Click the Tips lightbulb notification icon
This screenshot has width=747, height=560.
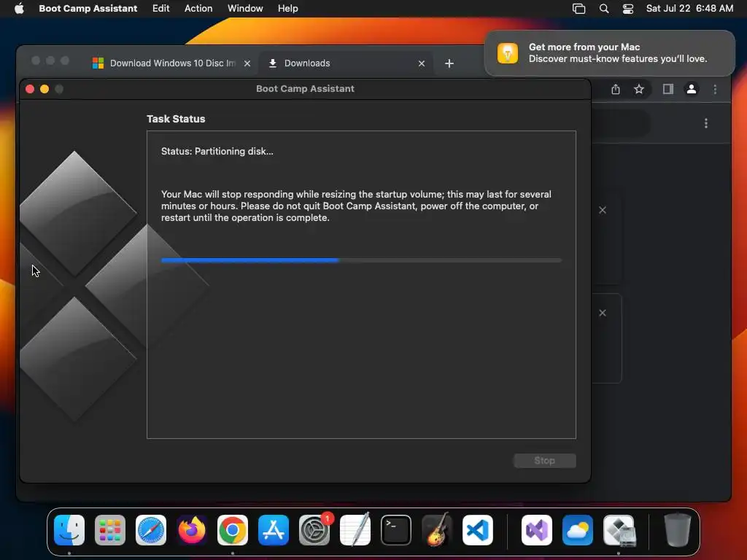tap(508, 52)
